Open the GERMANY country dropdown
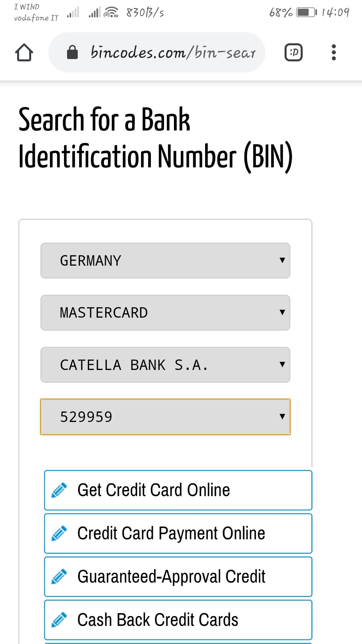Image resolution: width=362 pixels, height=644 pixels. coord(165,261)
